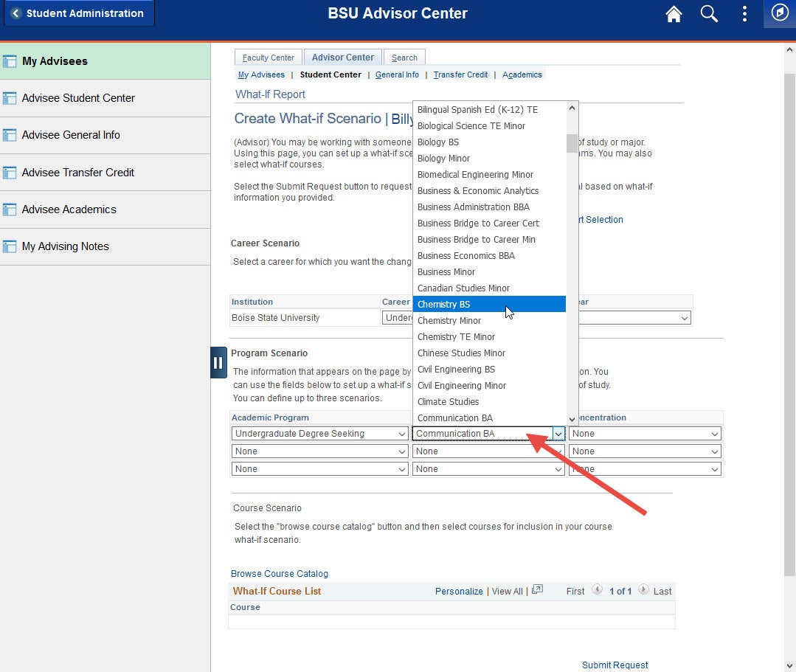Viewport: 796px width, 672px height.
Task: Select Chemistry BS from the list
Action: tap(489, 304)
